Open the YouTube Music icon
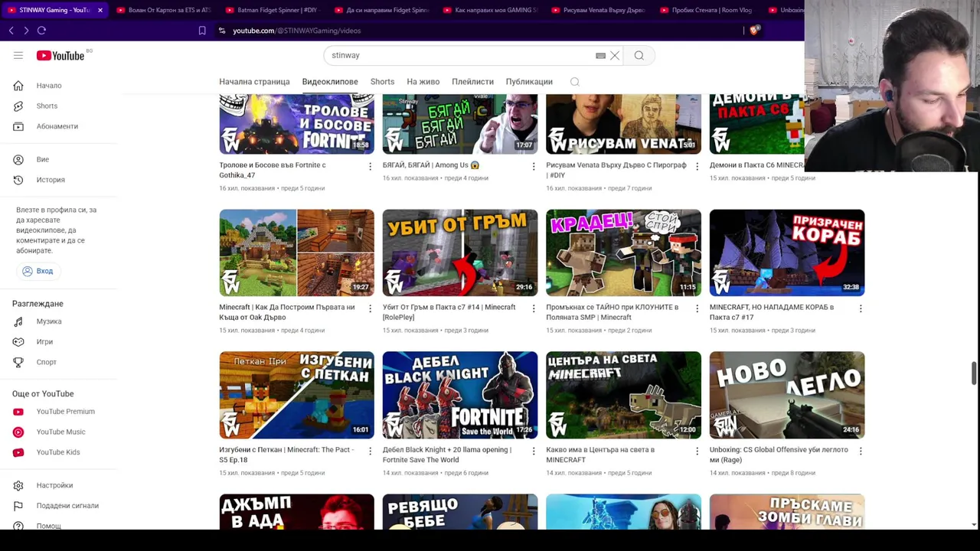980x551 pixels. [18, 432]
